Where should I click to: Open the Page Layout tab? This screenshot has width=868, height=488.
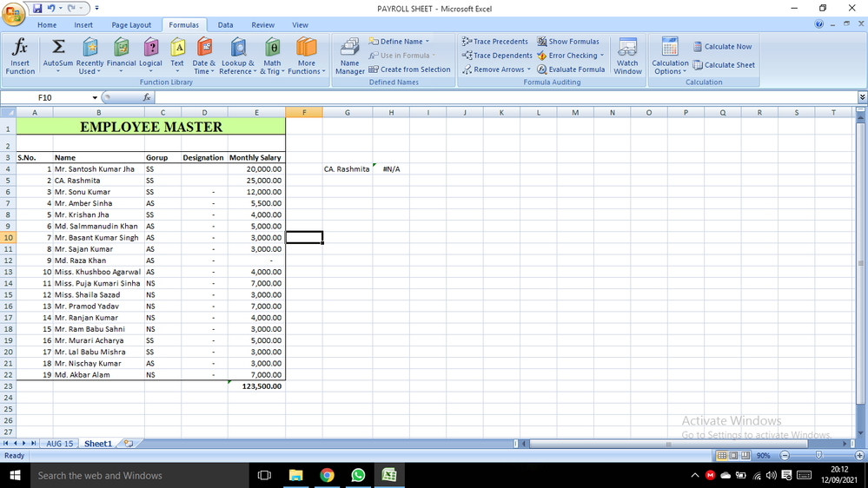coord(131,25)
